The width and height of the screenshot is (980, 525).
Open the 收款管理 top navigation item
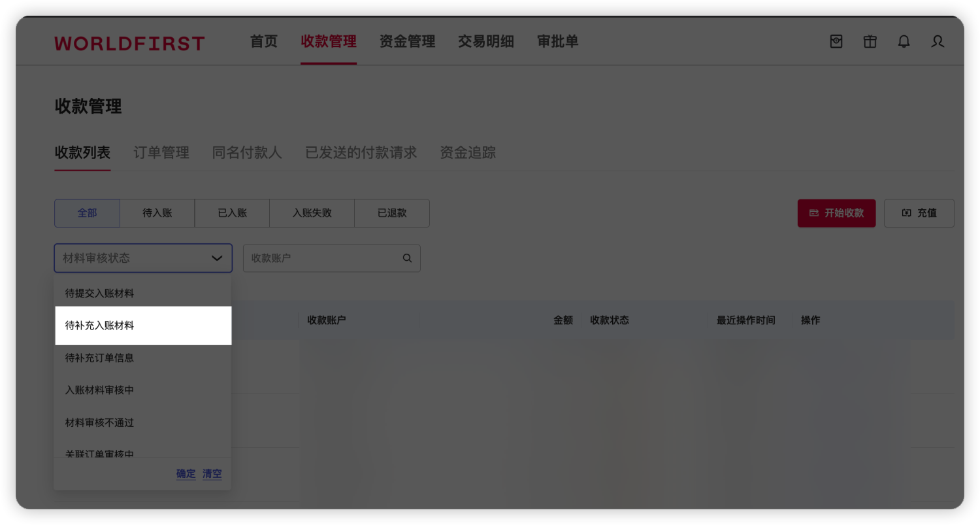coord(329,42)
